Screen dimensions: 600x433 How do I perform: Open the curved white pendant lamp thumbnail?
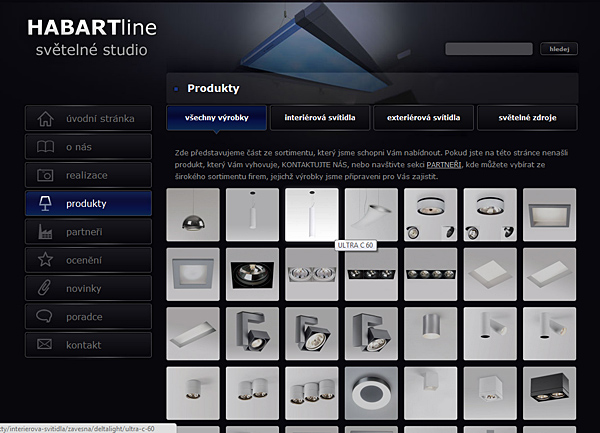(371, 215)
